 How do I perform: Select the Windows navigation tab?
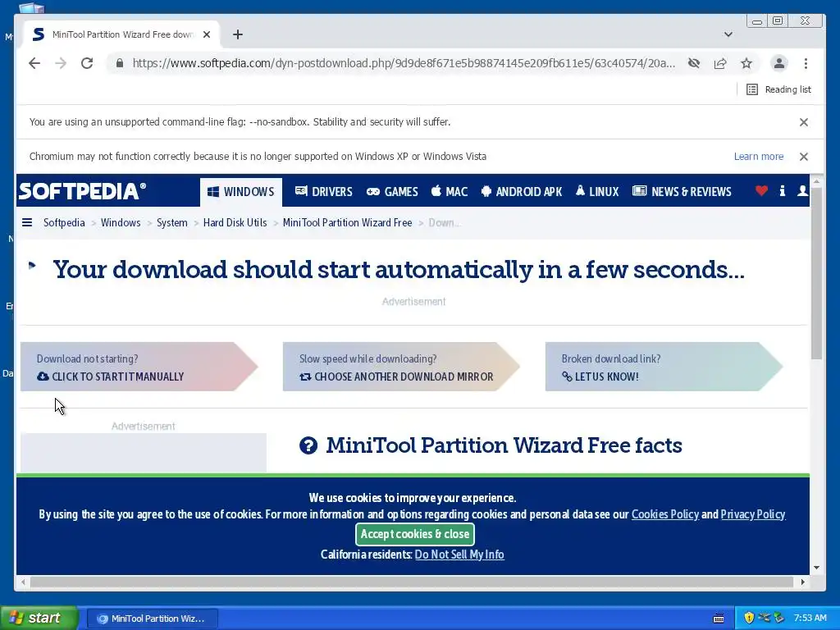pos(241,192)
